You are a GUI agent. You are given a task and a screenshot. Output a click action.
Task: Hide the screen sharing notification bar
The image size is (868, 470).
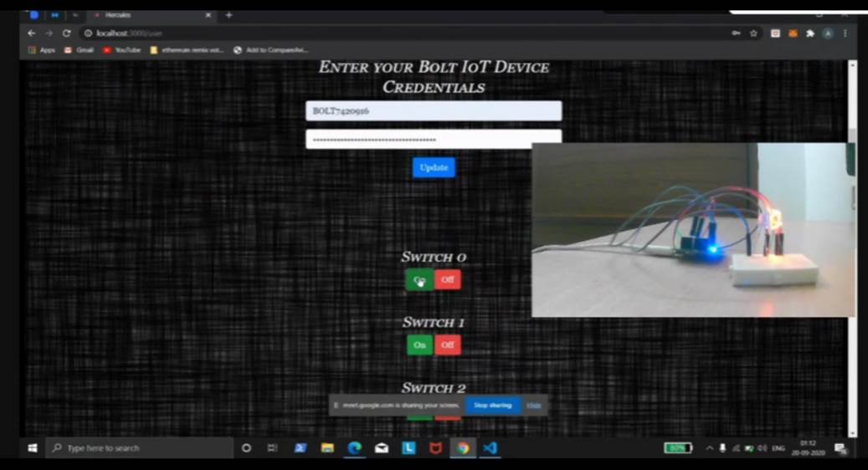point(534,406)
